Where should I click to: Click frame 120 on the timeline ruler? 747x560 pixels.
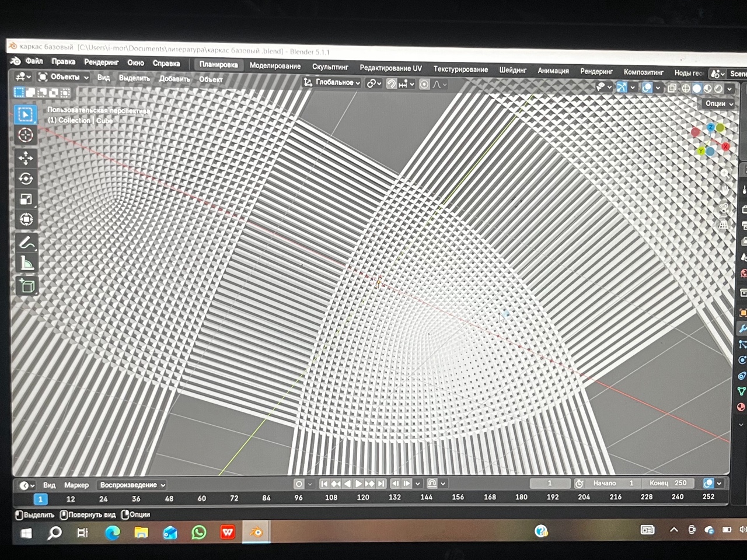[363, 498]
